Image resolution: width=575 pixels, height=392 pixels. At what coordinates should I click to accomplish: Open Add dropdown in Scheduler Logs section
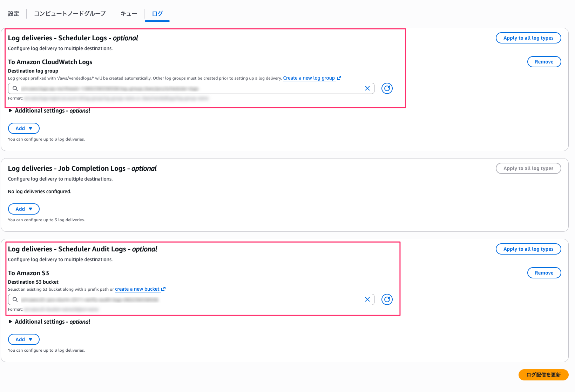24,128
